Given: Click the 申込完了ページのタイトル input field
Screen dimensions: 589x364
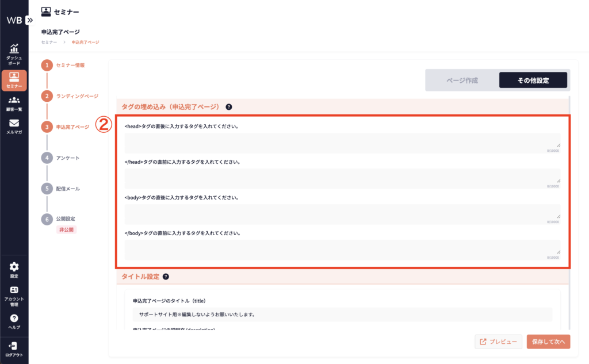Looking at the screenshot, I should tap(342, 315).
